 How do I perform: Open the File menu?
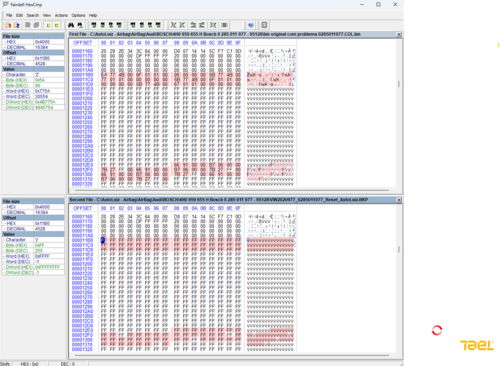tap(9, 15)
